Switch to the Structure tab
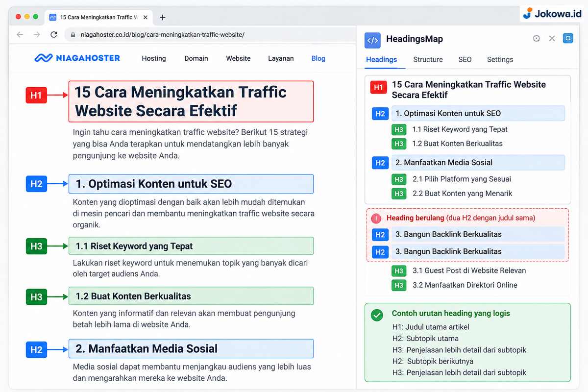 (x=428, y=60)
